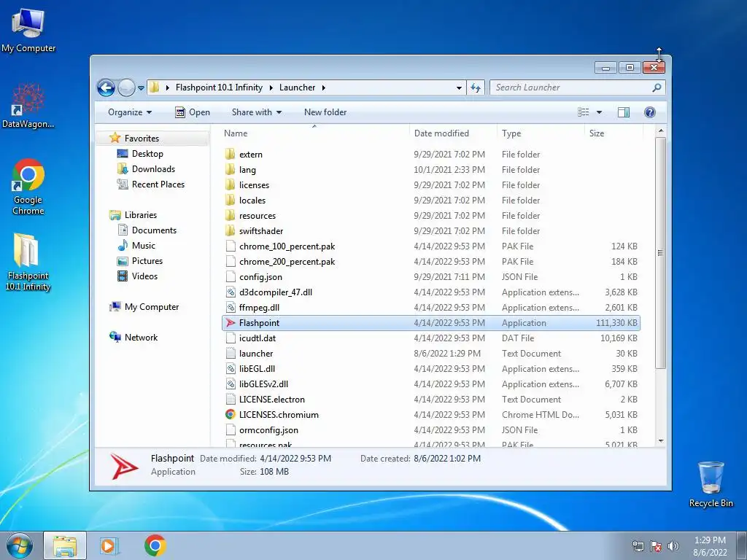Click the Forward navigation arrow button
This screenshot has width=747, height=560.
126,87
